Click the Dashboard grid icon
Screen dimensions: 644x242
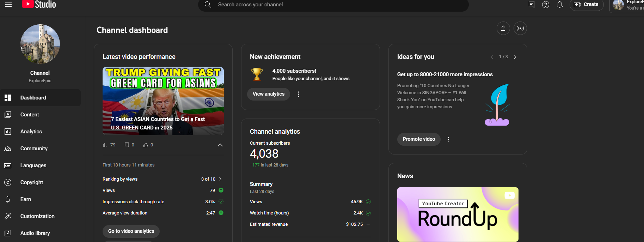click(8, 98)
